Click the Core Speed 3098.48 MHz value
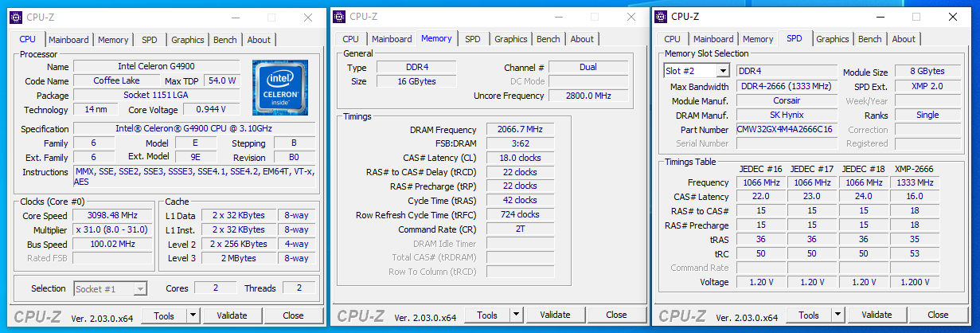Viewport: 980px width, 333px height. click(112, 216)
